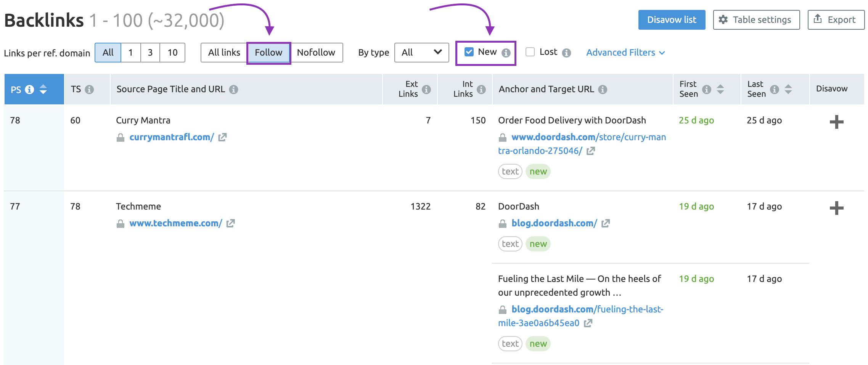868x365 pixels.
Task: Click the '25 d ago' First Seen value
Action: 696,120
